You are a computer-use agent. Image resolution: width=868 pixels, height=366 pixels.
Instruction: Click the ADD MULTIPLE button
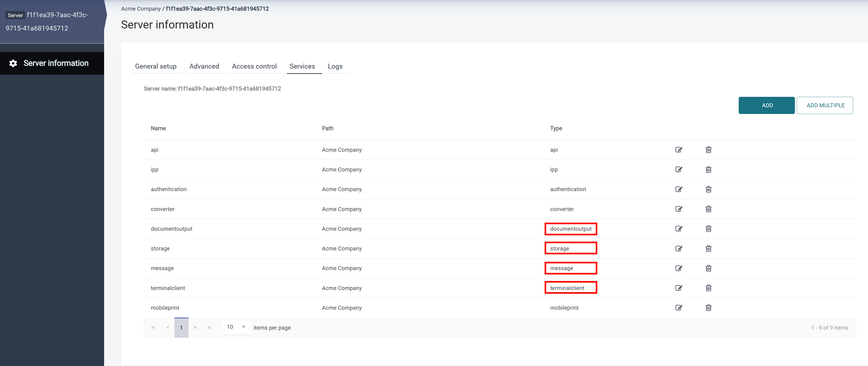[825, 105]
